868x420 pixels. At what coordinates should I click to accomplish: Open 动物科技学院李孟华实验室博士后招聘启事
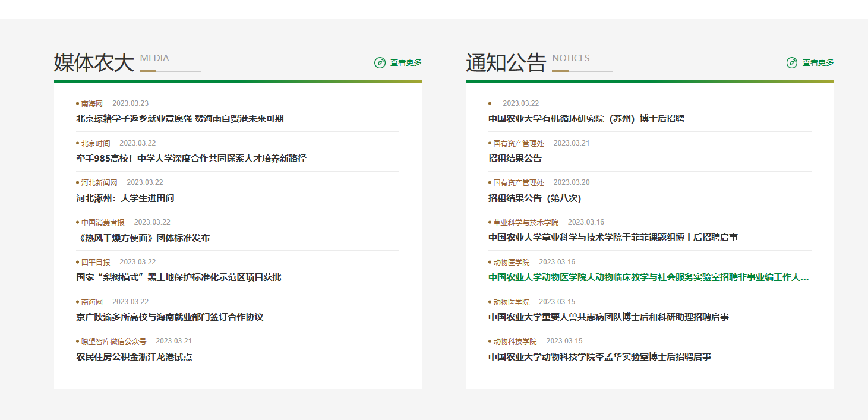click(x=599, y=357)
